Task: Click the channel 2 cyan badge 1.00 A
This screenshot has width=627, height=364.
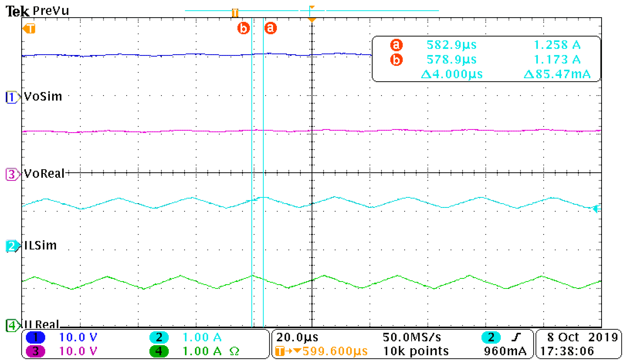Action: 159,337
